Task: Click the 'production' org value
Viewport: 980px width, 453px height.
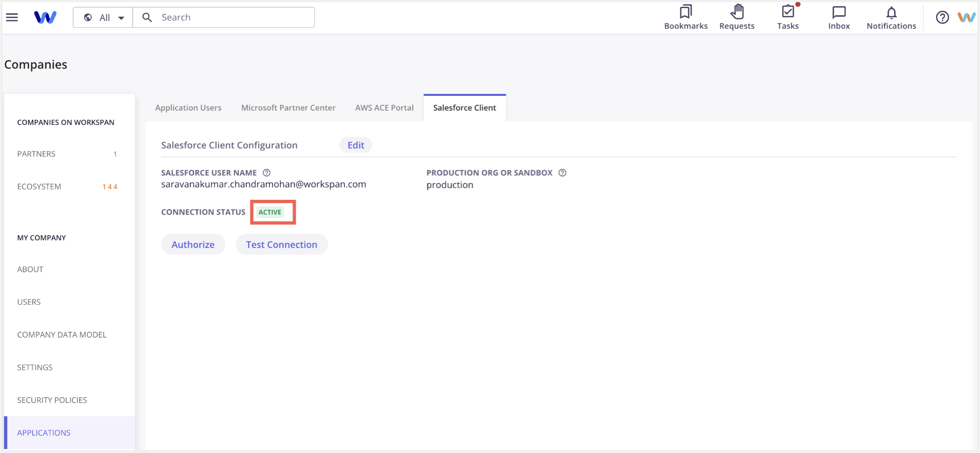Action: click(450, 185)
